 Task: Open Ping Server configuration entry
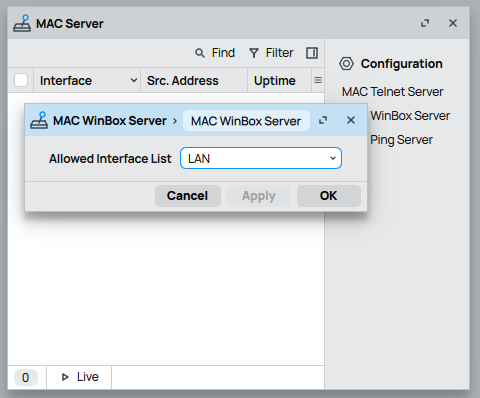click(401, 140)
